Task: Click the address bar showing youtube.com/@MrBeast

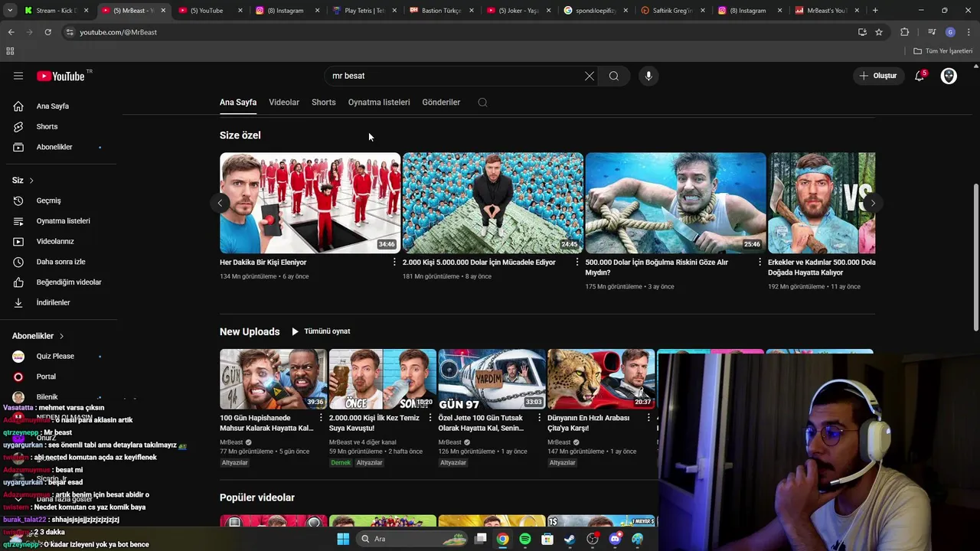Action: point(459,32)
